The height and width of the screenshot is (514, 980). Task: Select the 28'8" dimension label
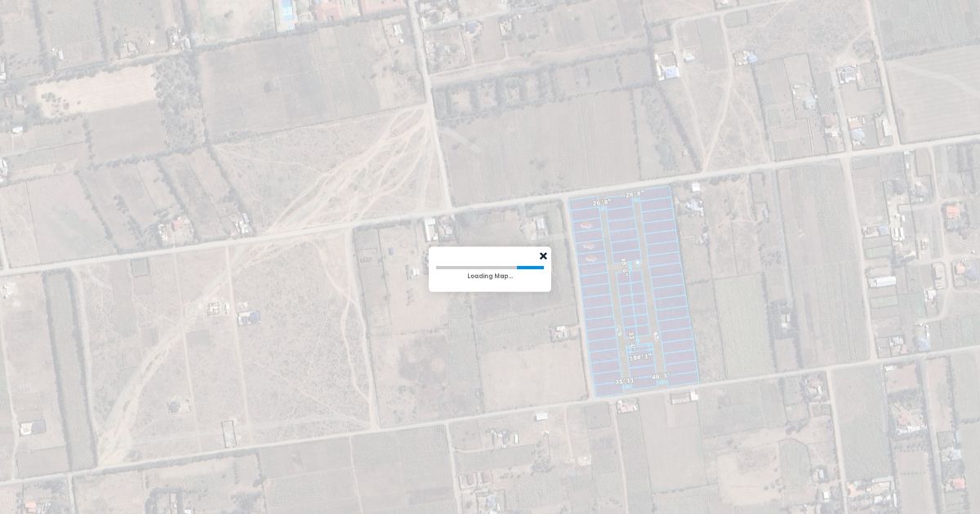635,194
